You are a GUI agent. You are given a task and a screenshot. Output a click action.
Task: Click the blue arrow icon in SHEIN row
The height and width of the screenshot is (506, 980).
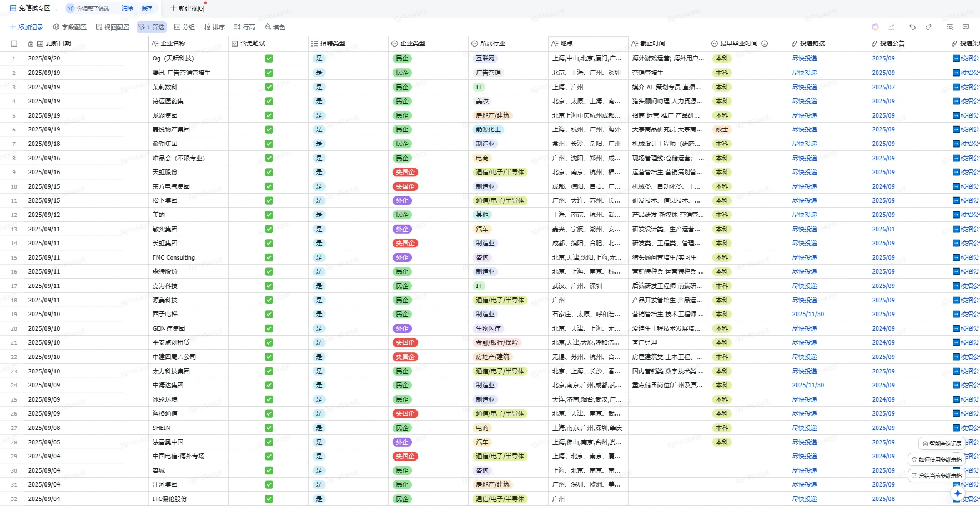[956, 428]
